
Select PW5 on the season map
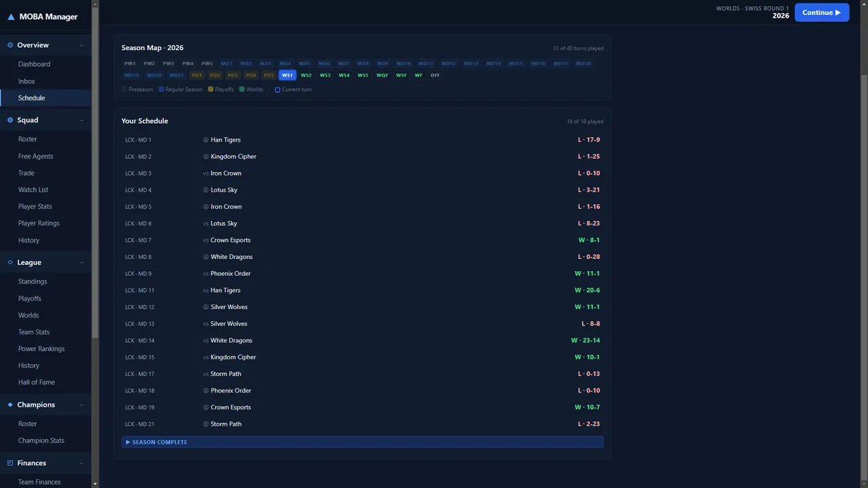tap(207, 64)
